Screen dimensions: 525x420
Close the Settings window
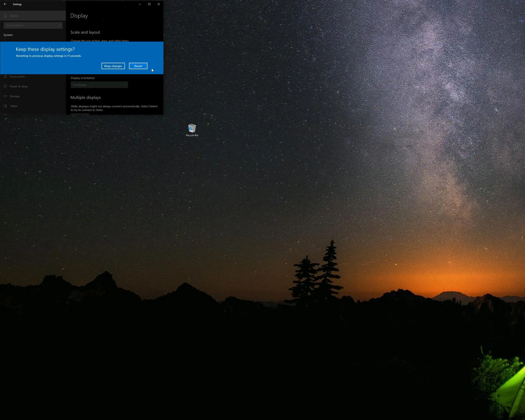click(x=159, y=4)
